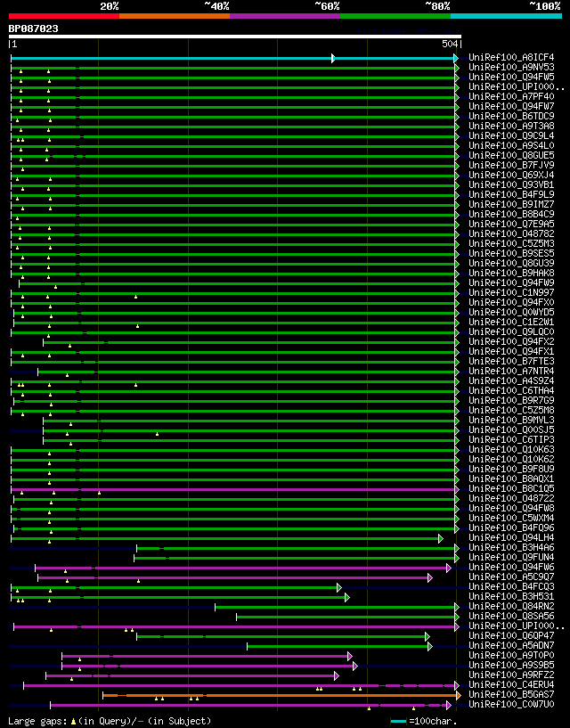Screen dimensions: 570x728
Task: Open the UniRef100_B8AQX1 hit label
Action: (511, 479)
